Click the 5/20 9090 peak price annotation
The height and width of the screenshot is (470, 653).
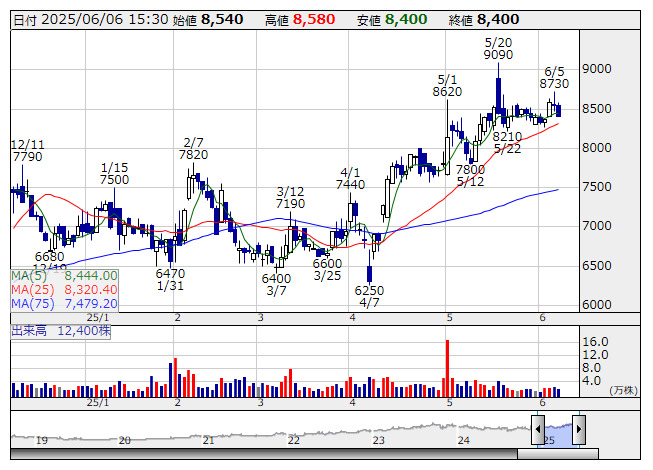498,49
